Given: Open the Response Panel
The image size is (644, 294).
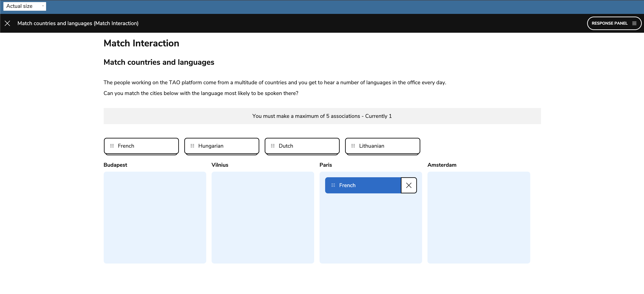Looking at the screenshot, I should pos(614,23).
